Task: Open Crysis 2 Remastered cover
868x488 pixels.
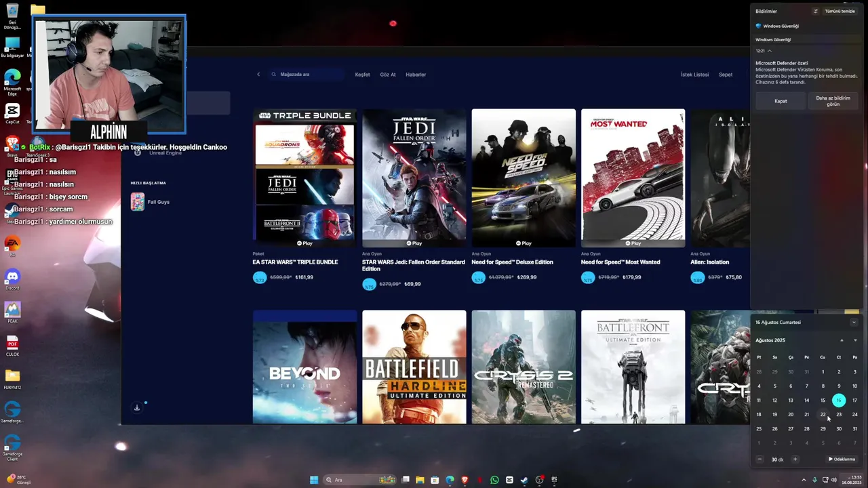Action: (524, 367)
